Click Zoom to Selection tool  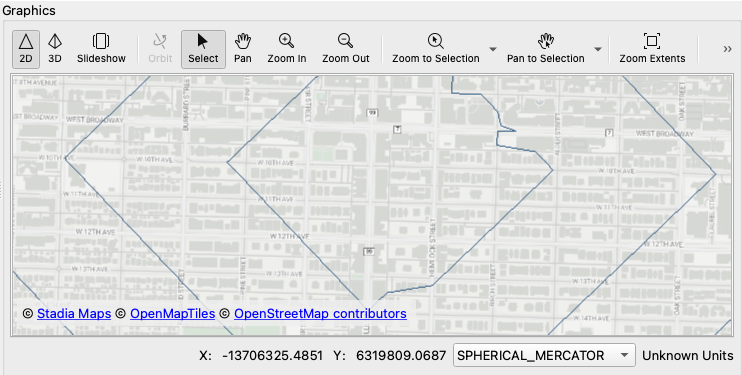(435, 49)
